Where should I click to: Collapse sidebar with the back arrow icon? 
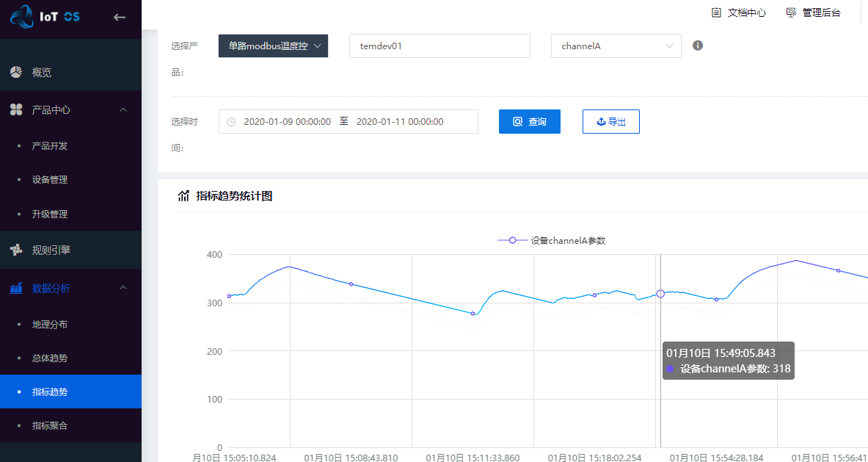120,17
